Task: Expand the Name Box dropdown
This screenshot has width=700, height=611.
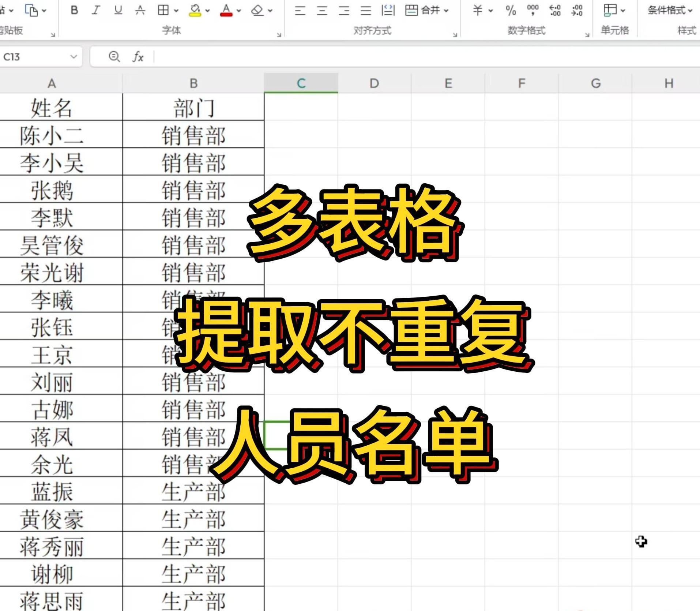Action: point(74,57)
